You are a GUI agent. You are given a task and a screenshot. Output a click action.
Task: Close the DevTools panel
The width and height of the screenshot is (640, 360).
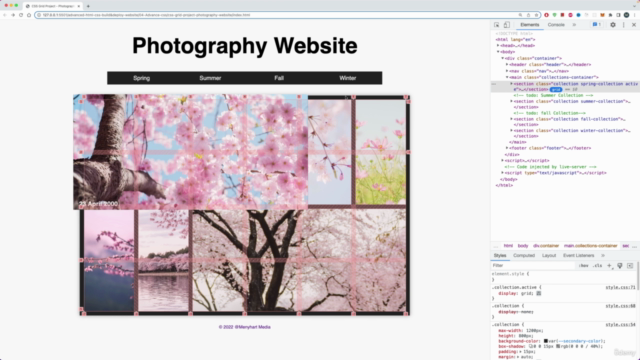634,25
